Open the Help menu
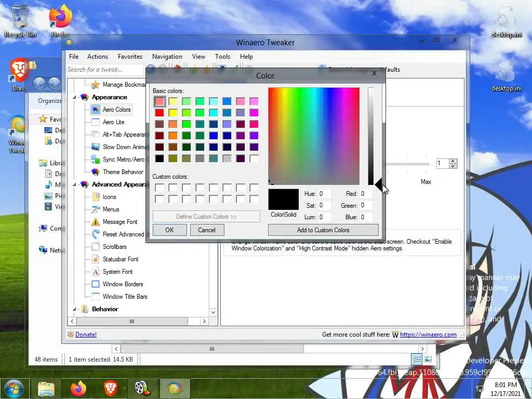This screenshot has height=399, width=532. pyautogui.click(x=246, y=57)
